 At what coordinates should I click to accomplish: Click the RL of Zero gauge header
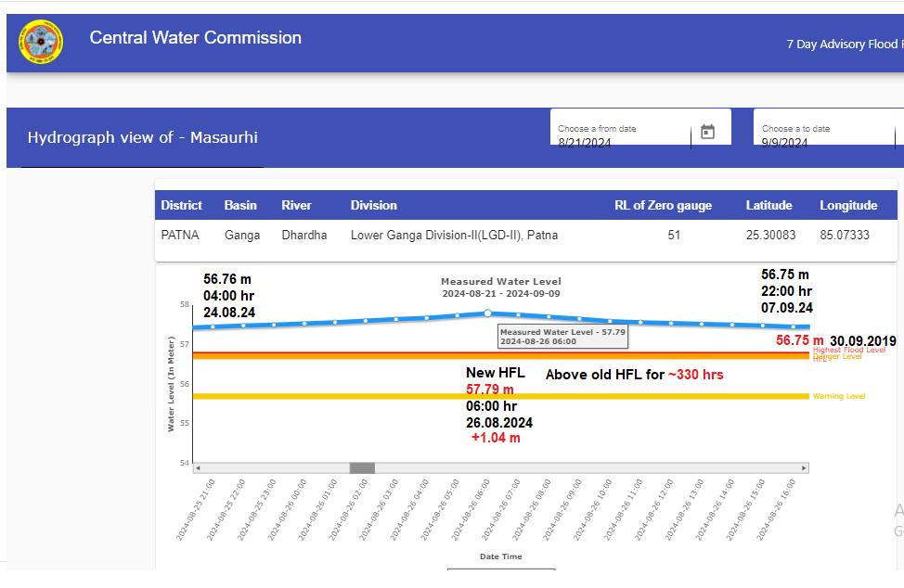[663, 205]
